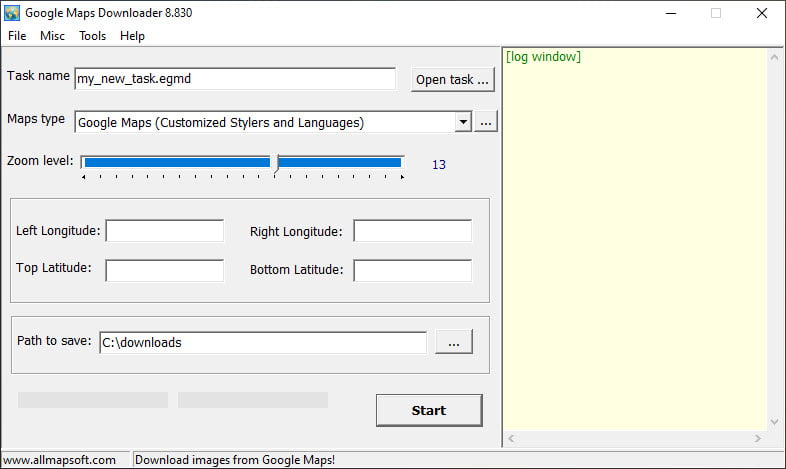The width and height of the screenshot is (786, 469).
Task: Click the Zoom level slider thumb
Action: click(276, 163)
